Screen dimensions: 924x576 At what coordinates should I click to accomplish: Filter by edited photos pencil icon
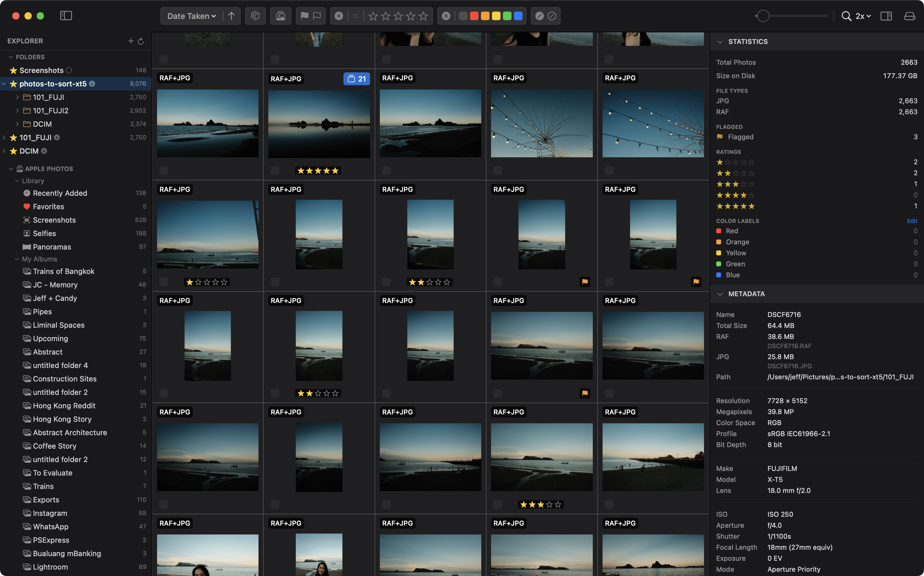pyautogui.click(x=540, y=16)
